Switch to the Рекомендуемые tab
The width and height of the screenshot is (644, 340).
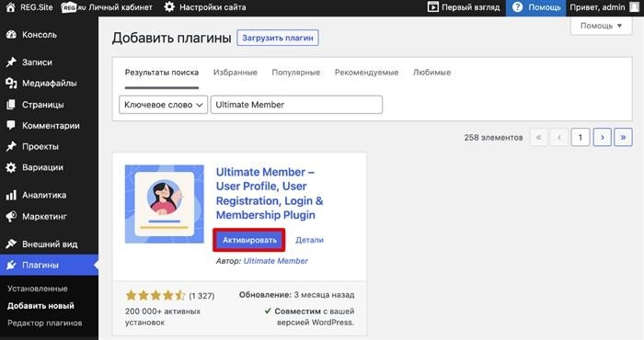point(367,73)
